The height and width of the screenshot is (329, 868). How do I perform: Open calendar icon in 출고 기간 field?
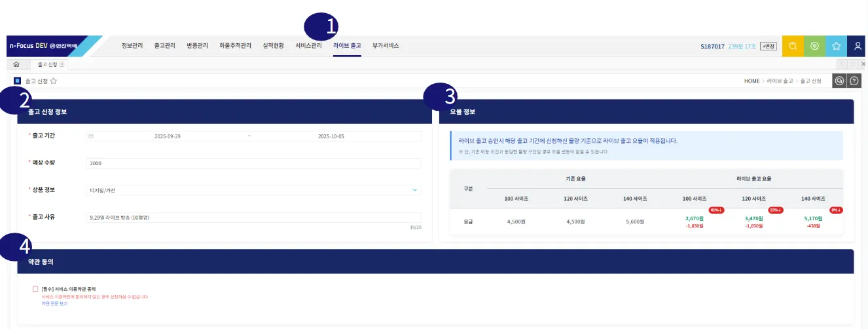coord(91,136)
